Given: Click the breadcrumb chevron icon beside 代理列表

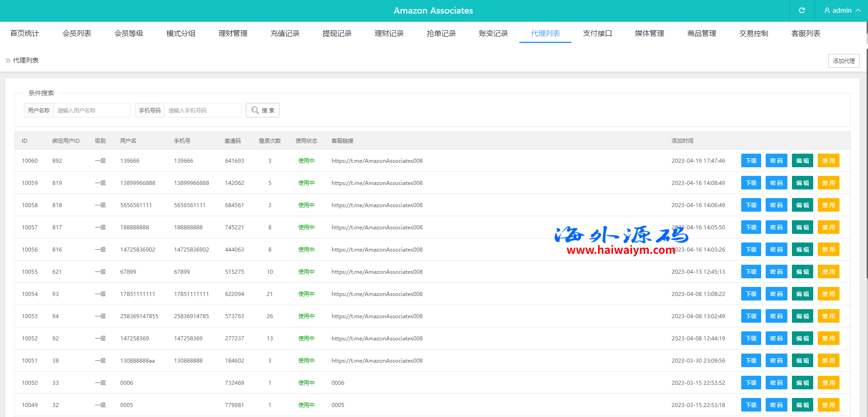Looking at the screenshot, I should [8, 60].
